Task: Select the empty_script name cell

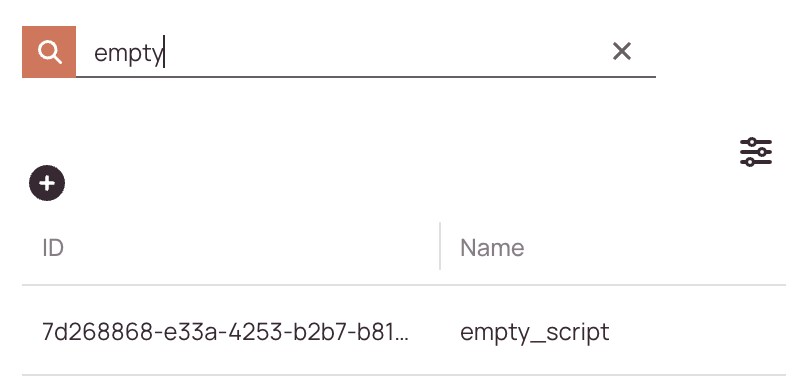Action: 535,332
